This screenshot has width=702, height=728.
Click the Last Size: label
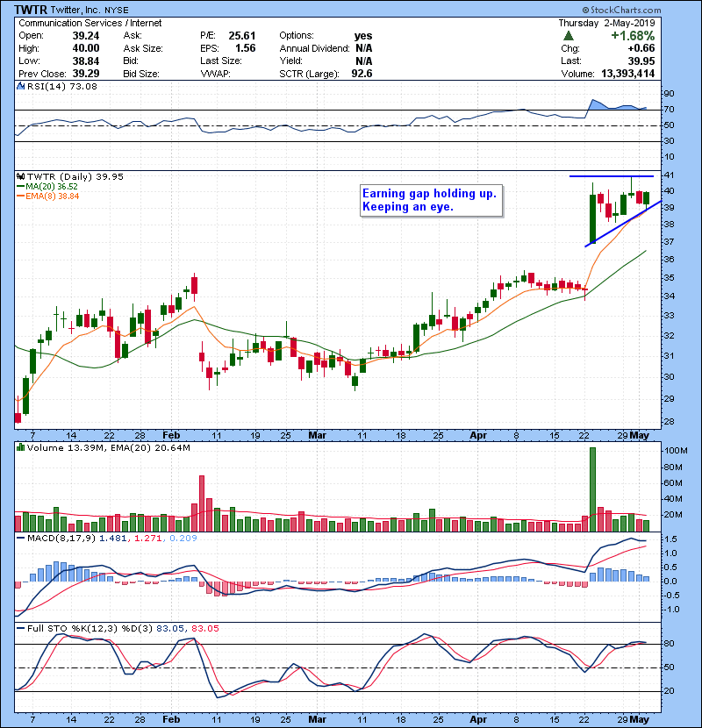pyautogui.click(x=220, y=61)
